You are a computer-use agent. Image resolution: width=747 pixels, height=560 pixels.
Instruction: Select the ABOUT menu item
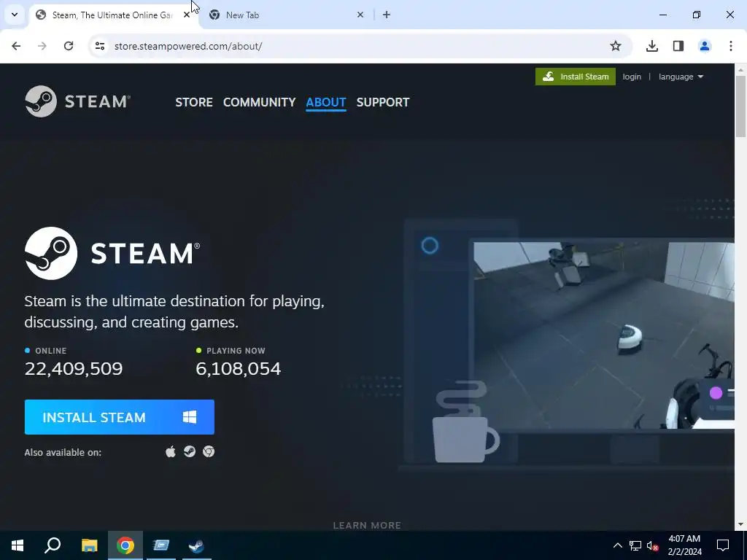coord(326,102)
